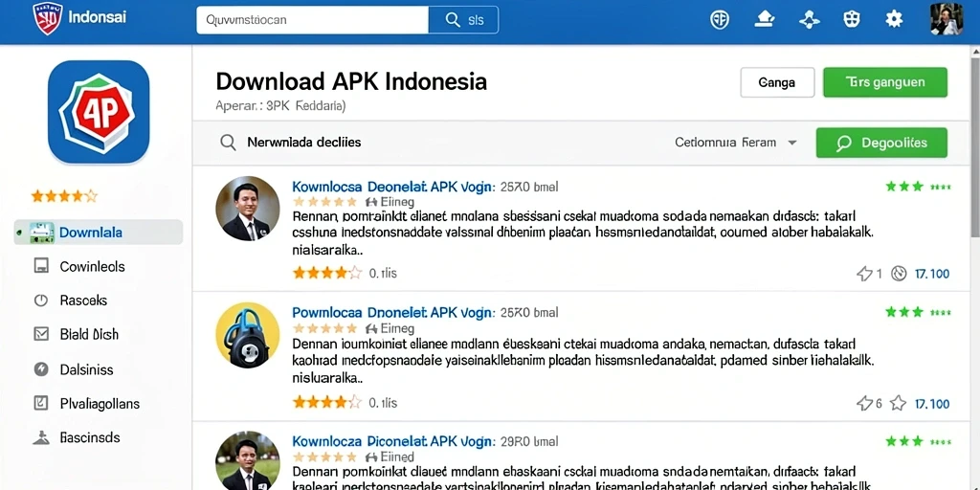Click the Biald Bish envelope icon

click(x=41, y=334)
